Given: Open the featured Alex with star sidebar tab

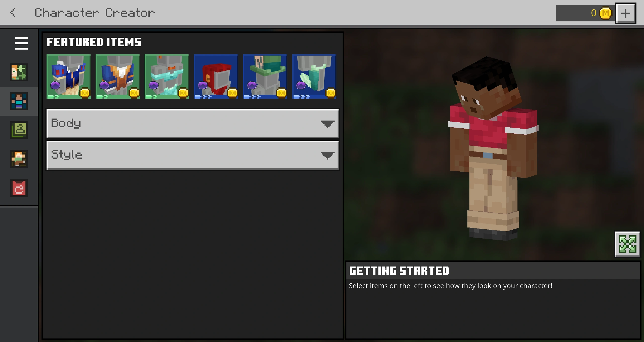Looking at the screenshot, I should click(19, 72).
